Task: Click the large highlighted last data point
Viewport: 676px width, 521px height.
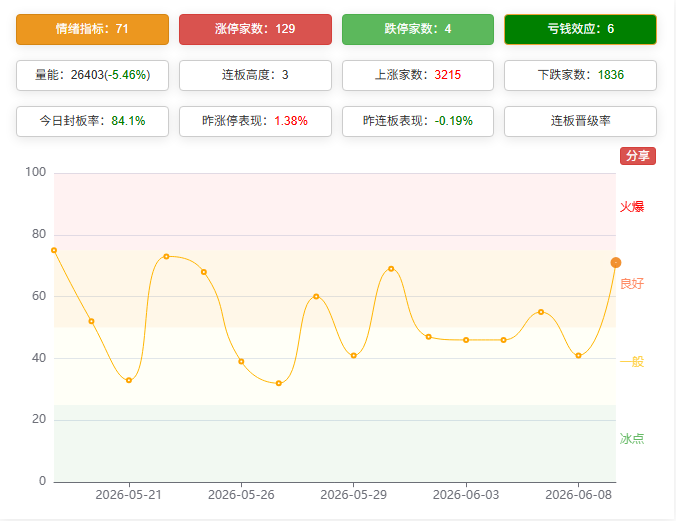Action: (x=616, y=263)
